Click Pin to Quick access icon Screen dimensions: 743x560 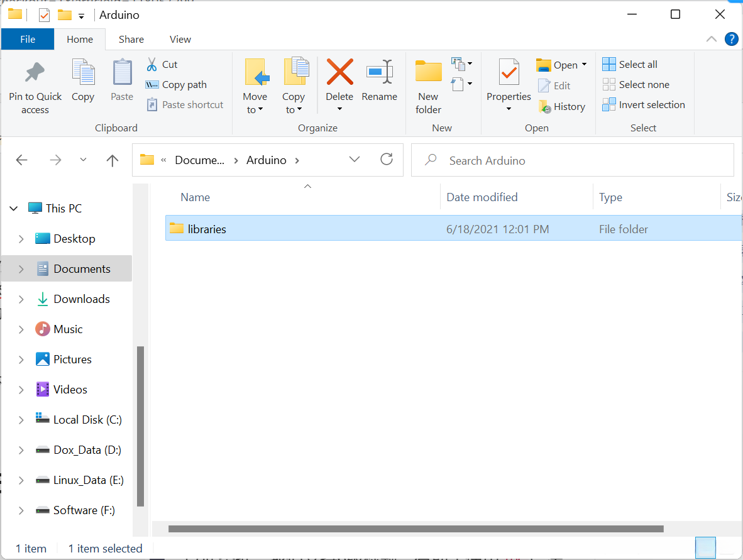coord(35,74)
